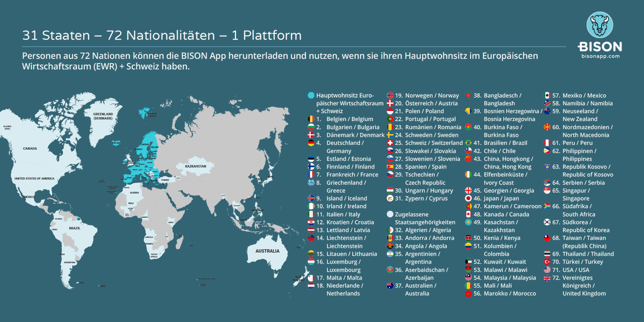644x322 pixels.
Task: Click the bisonapp.com link text
Action: (599, 56)
